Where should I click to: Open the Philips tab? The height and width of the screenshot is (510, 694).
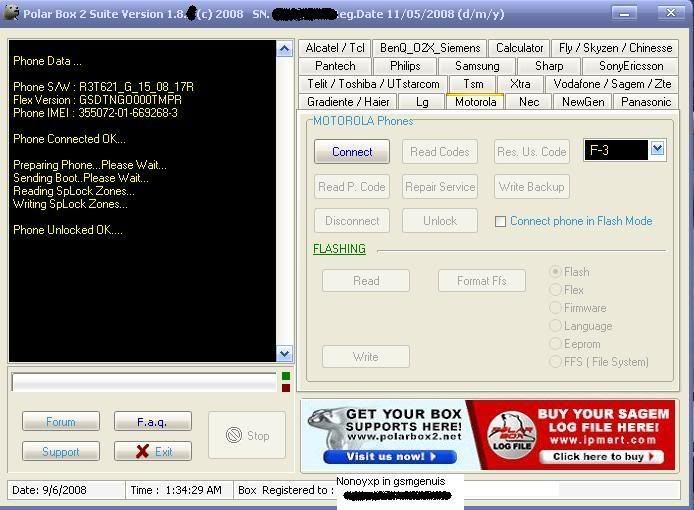coord(405,66)
